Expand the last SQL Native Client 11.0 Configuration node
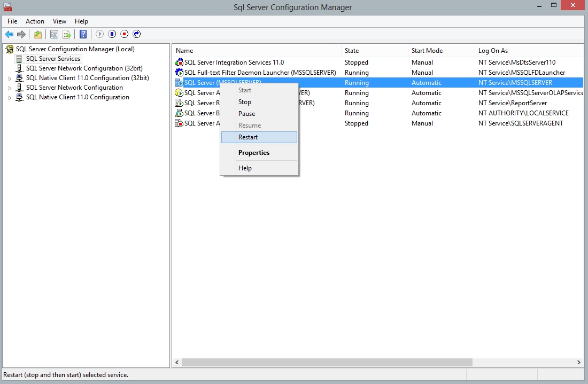 pos(10,98)
